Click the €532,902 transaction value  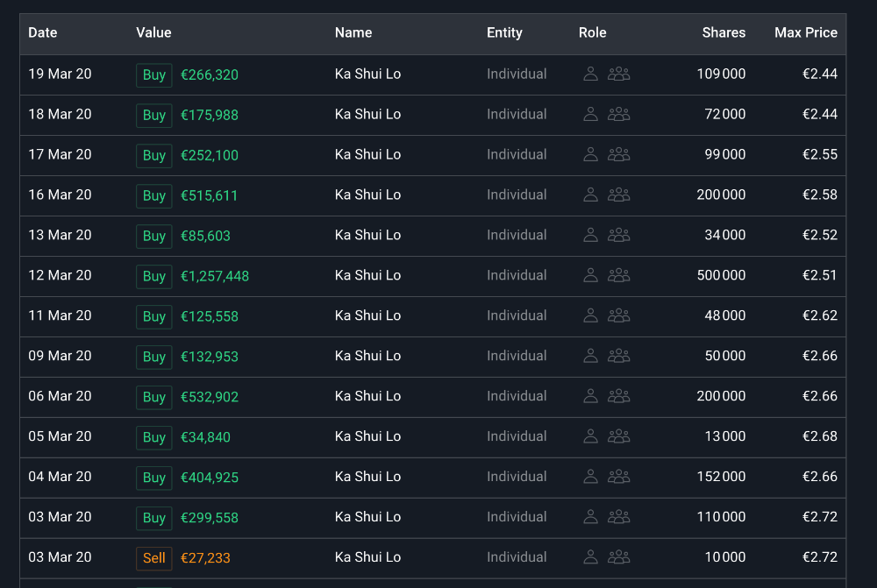pyautogui.click(x=210, y=397)
